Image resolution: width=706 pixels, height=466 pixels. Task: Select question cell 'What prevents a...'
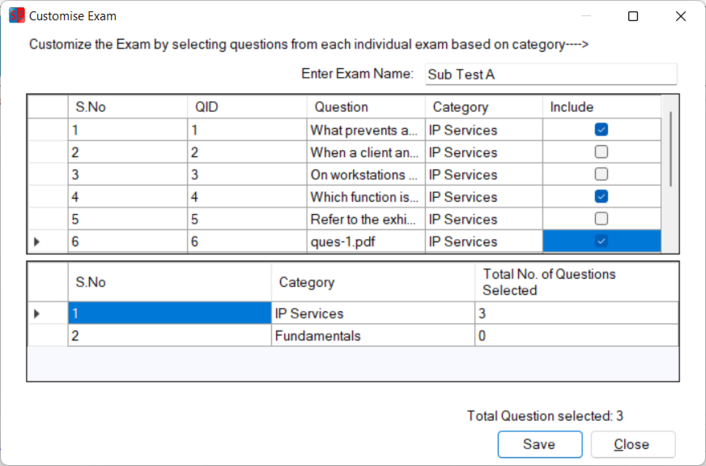366,130
